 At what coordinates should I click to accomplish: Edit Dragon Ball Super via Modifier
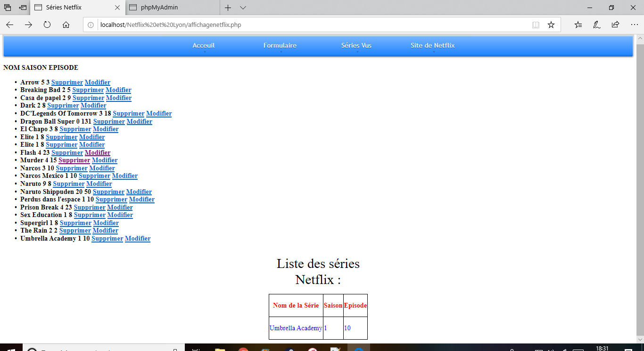pyautogui.click(x=140, y=121)
